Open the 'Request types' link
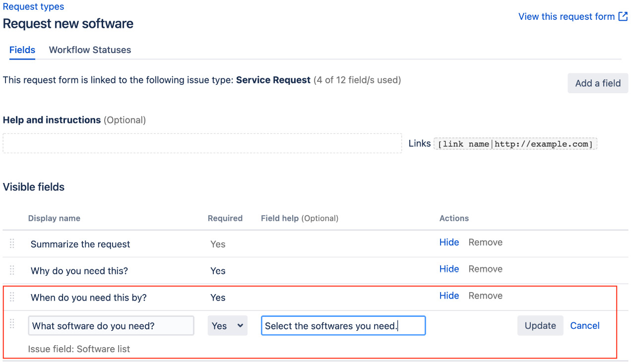Screen dimensions: 631x364 click(33, 6)
